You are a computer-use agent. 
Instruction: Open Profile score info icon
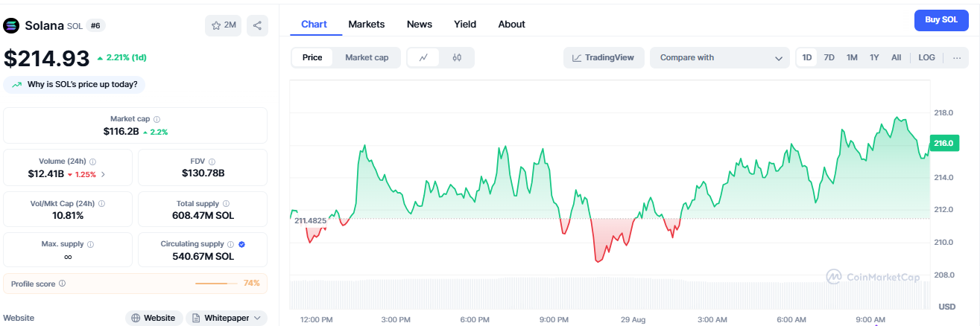[62, 284]
